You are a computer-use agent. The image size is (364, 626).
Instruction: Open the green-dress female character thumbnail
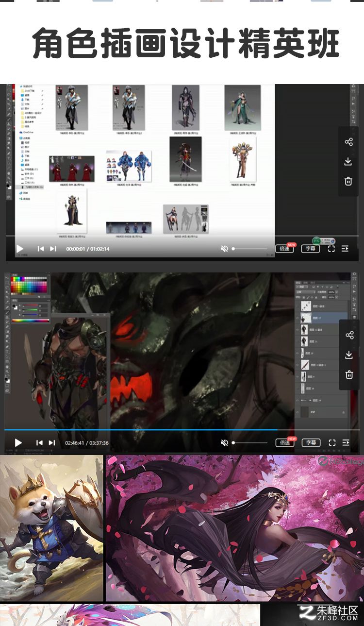coord(243,108)
